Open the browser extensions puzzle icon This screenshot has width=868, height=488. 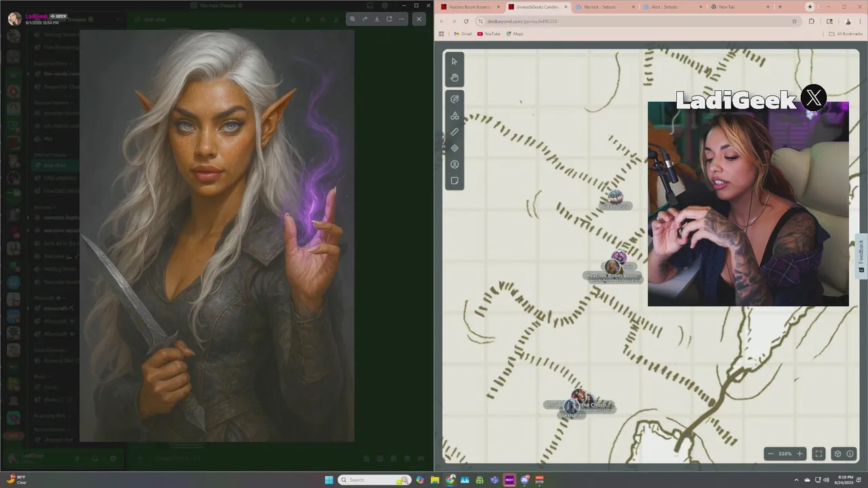tap(812, 21)
